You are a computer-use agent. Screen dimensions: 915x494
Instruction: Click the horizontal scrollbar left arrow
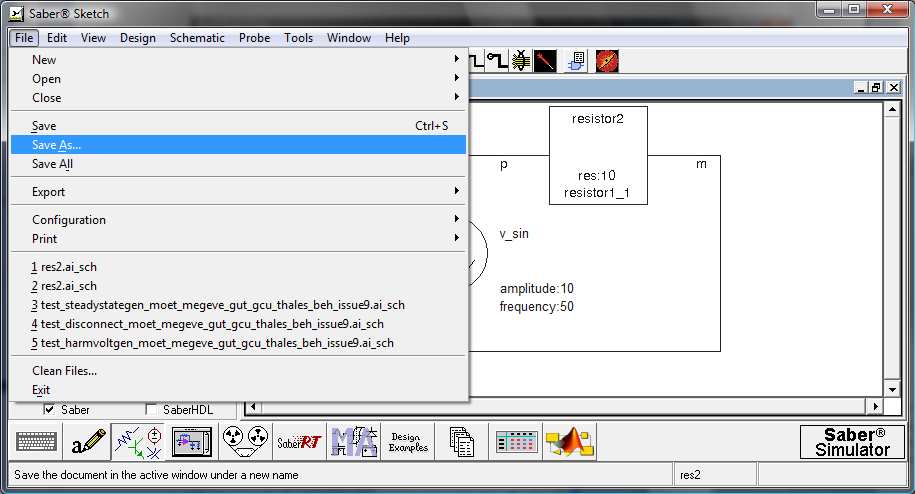253,406
